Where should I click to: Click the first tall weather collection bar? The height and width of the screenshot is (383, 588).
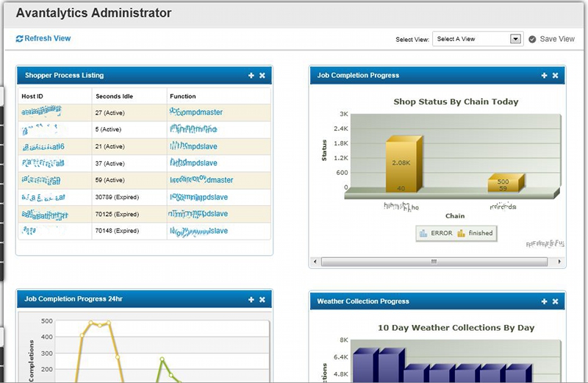[364, 368]
